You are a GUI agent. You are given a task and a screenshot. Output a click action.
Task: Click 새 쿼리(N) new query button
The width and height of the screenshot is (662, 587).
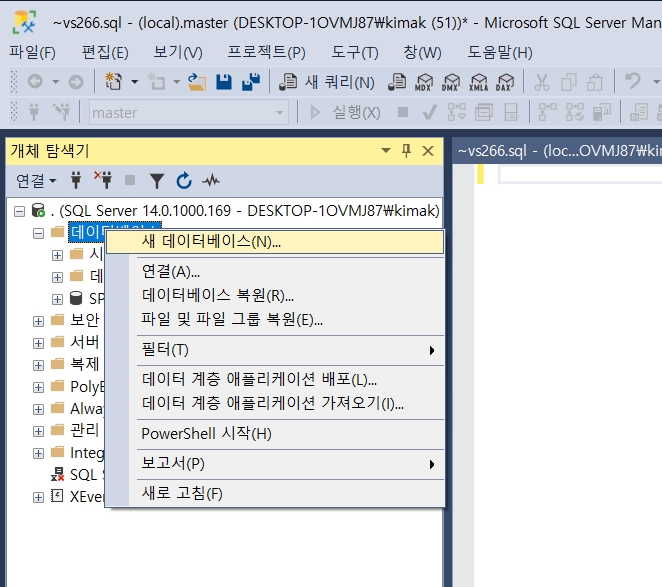coord(327,82)
